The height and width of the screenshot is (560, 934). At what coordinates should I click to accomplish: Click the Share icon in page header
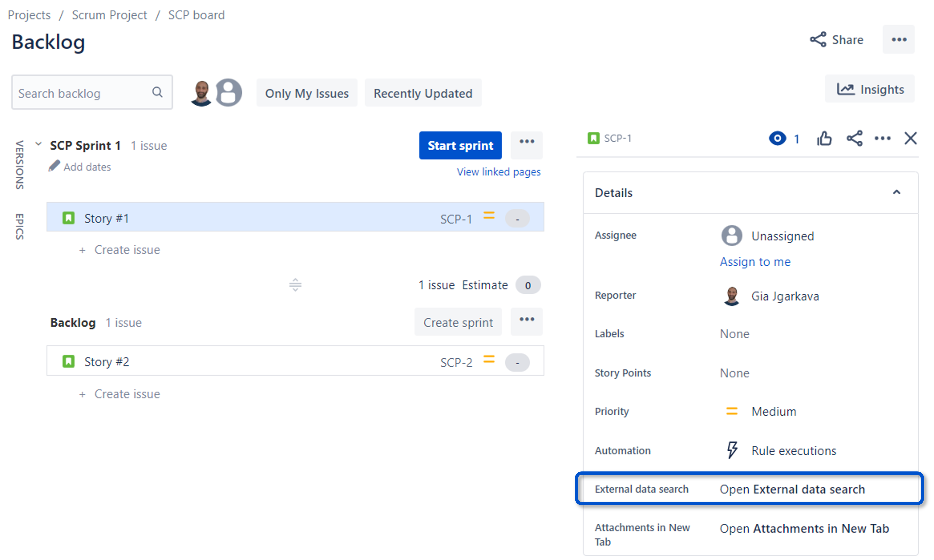click(x=818, y=40)
